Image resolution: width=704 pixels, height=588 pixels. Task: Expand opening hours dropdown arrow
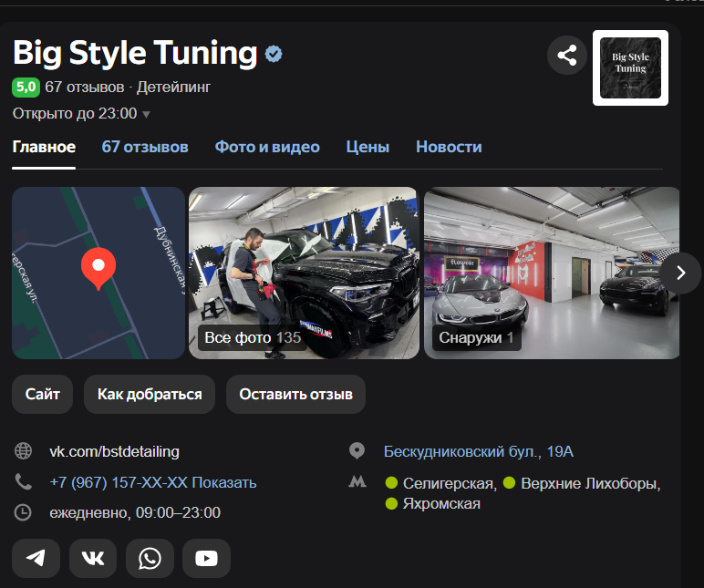point(146,115)
